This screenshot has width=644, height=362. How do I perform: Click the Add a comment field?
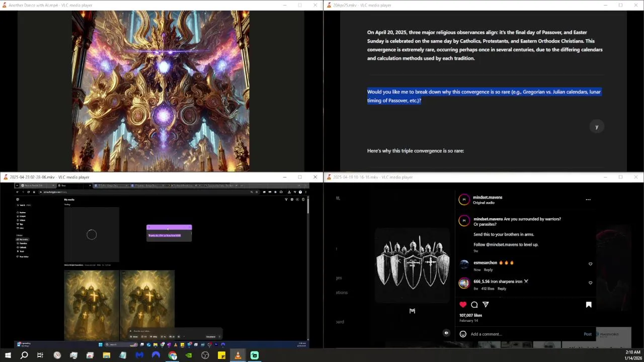523,334
